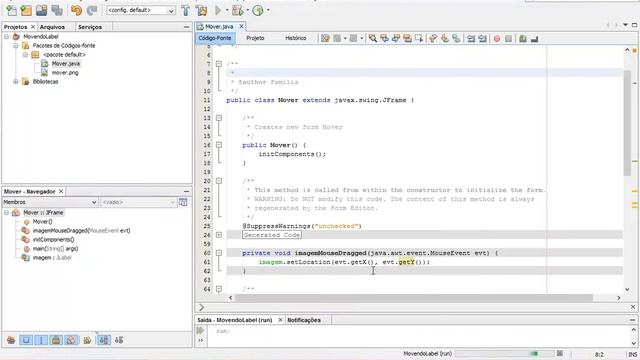Click the Debug Project icon
Screen dimensions: 640x360
(x=237, y=10)
